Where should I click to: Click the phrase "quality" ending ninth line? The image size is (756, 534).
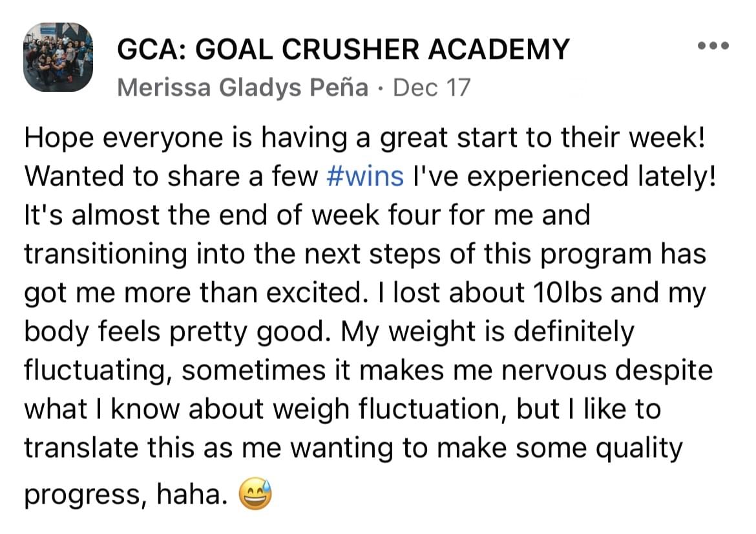639,449
